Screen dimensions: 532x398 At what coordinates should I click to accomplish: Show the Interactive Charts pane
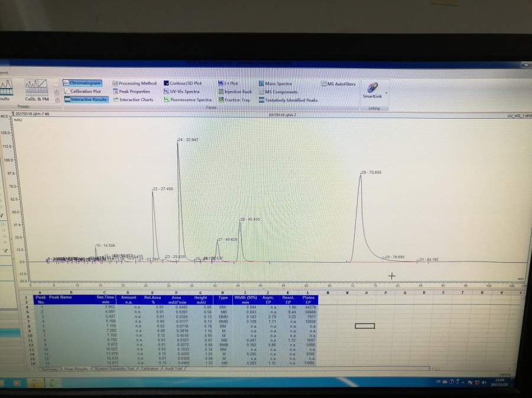133,100
